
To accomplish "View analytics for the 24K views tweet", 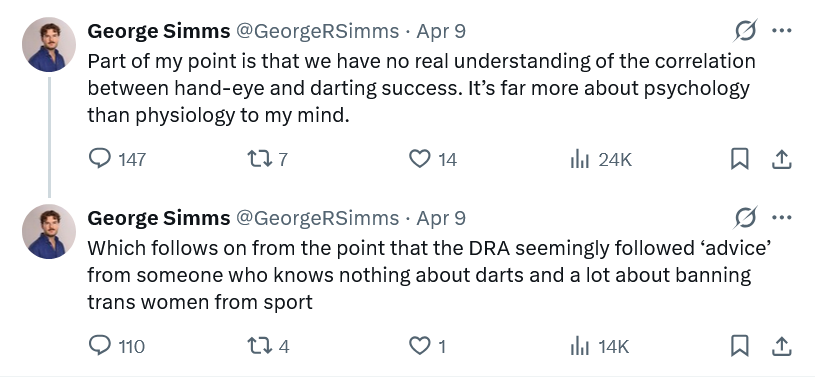I will tap(601, 159).
